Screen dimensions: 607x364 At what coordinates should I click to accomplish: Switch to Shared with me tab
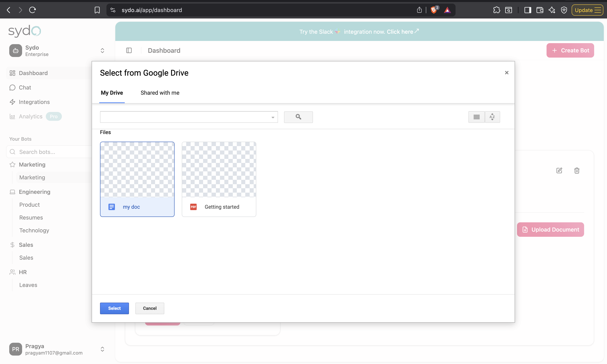point(160,93)
